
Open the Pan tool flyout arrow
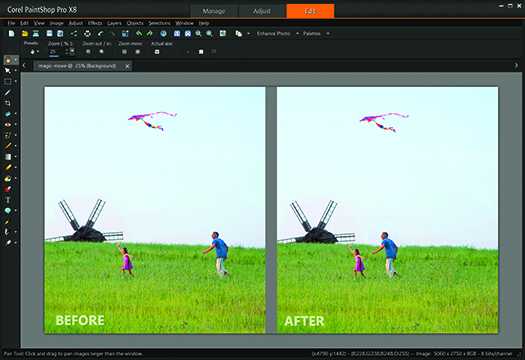[x=15, y=60]
